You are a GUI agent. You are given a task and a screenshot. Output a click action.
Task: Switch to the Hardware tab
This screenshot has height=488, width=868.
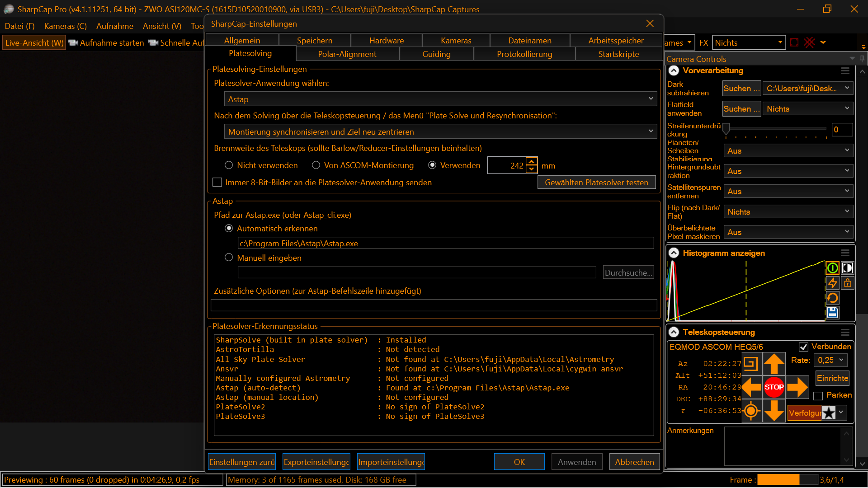[x=387, y=40]
